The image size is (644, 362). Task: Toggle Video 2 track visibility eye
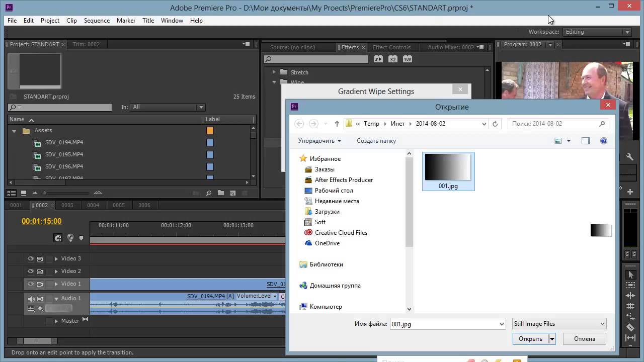click(31, 271)
